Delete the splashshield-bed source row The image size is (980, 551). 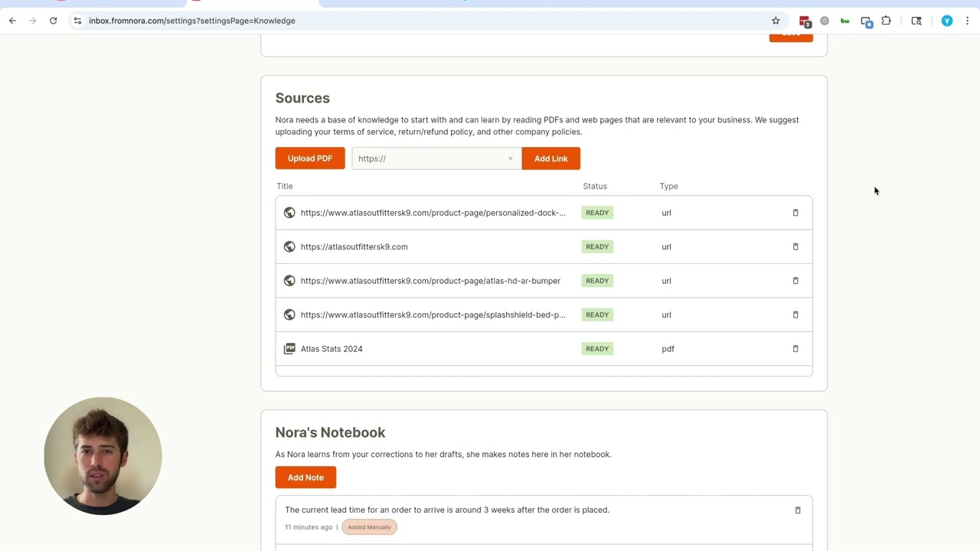(795, 315)
